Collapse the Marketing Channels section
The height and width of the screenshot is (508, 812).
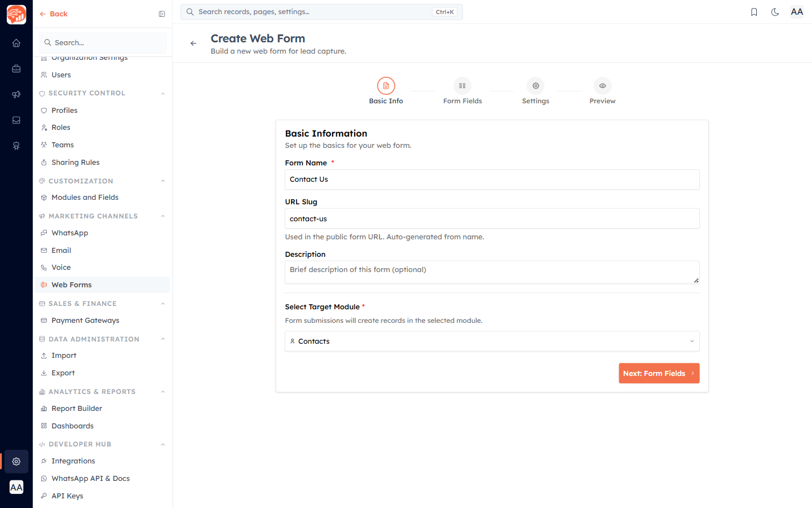[163, 216]
